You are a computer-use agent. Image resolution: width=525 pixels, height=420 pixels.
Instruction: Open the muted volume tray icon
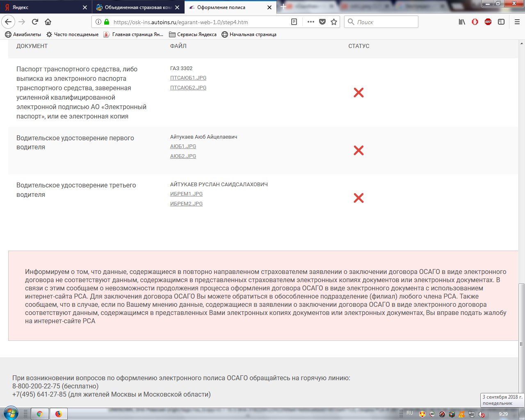482,415
